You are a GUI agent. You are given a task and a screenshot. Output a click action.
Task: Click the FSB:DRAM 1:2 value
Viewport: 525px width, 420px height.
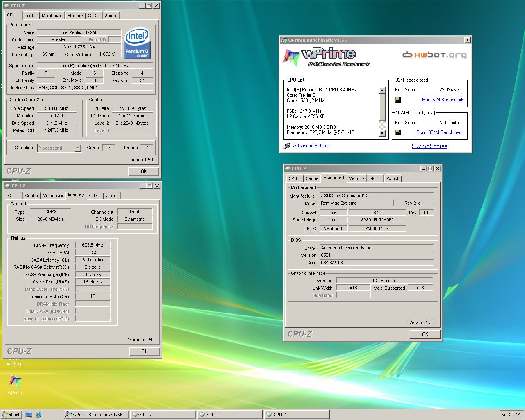click(x=93, y=252)
